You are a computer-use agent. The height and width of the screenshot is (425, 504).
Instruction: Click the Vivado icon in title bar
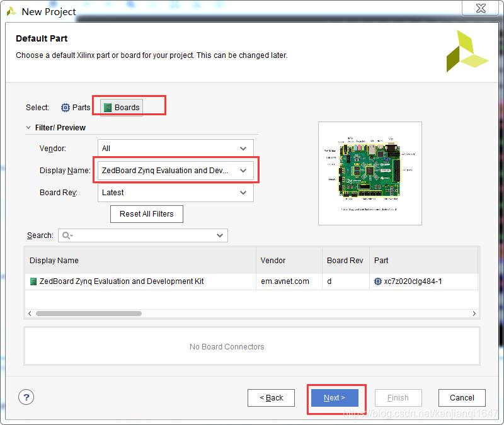tap(11, 11)
